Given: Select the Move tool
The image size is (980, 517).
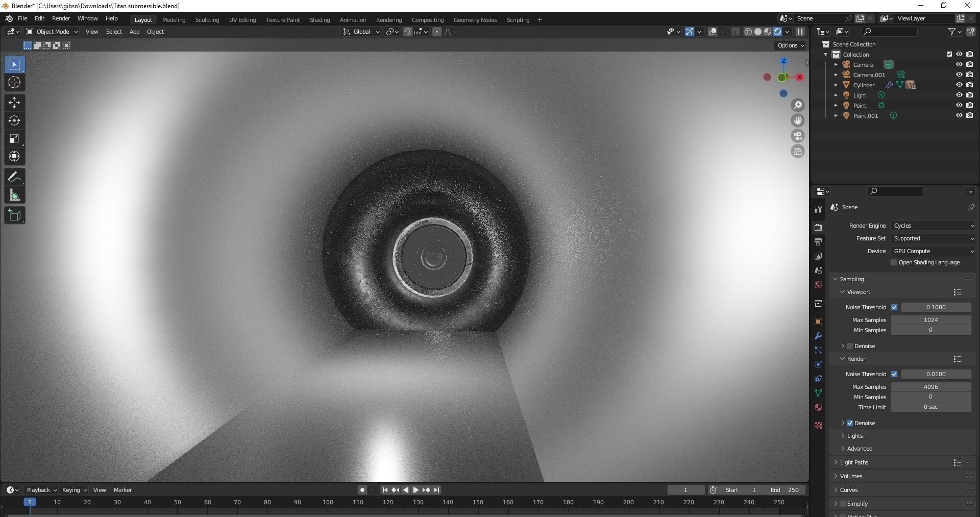Looking at the screenshot, I should 14,103.
